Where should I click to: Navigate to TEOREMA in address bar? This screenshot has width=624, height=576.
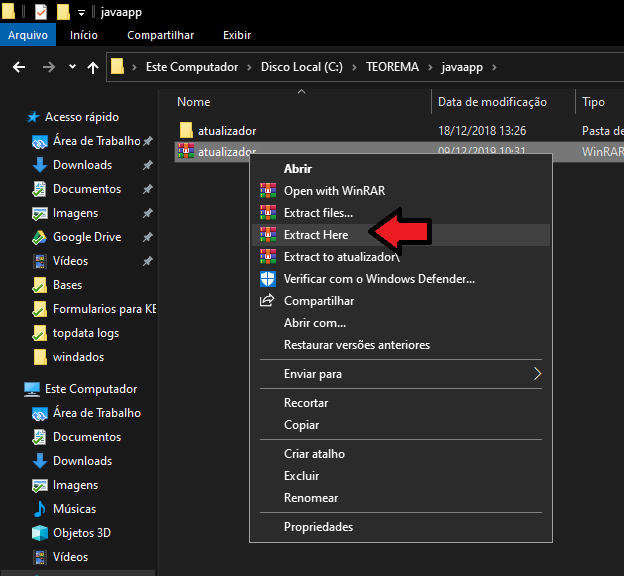click(x=392, y=67)
